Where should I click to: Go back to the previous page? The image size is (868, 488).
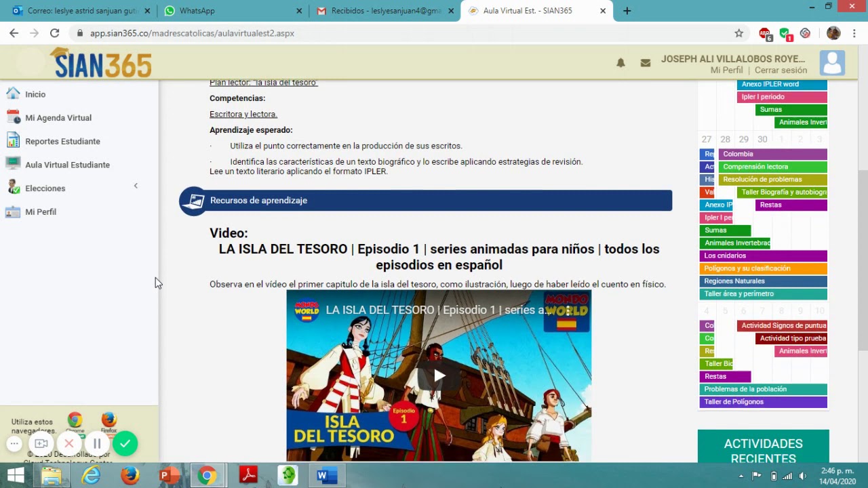click(14, 33)
